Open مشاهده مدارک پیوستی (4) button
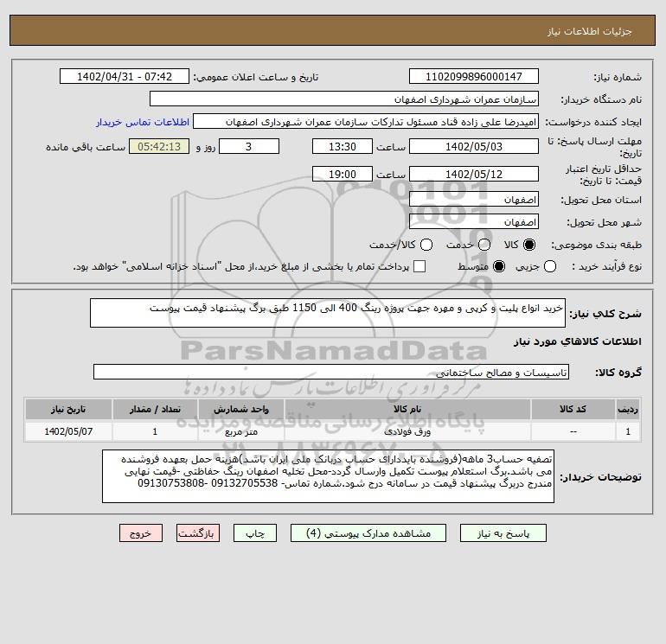 click(x=368, y=533)
